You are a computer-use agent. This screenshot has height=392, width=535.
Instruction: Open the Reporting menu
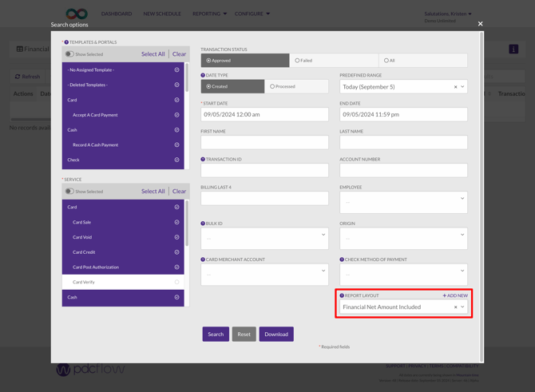[209, 14]
